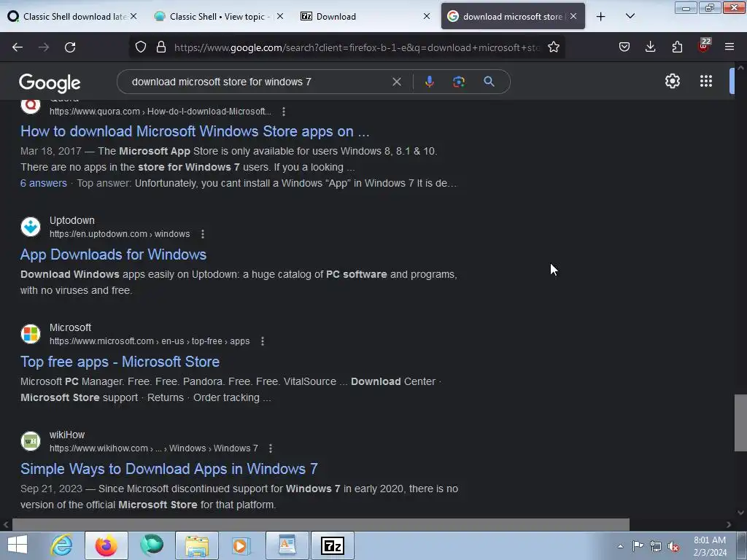
Task: Open the taskbar clock showing 8:01 AM
Action: [709, 545]
